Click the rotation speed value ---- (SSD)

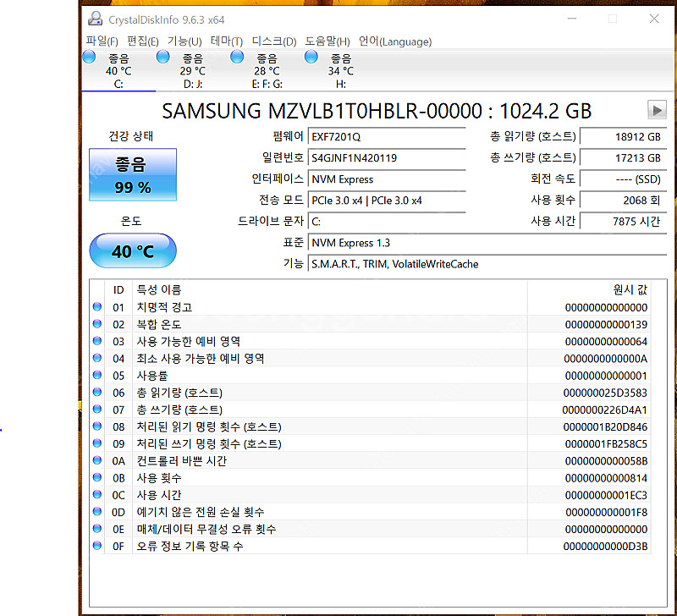[x=623, y=179]
